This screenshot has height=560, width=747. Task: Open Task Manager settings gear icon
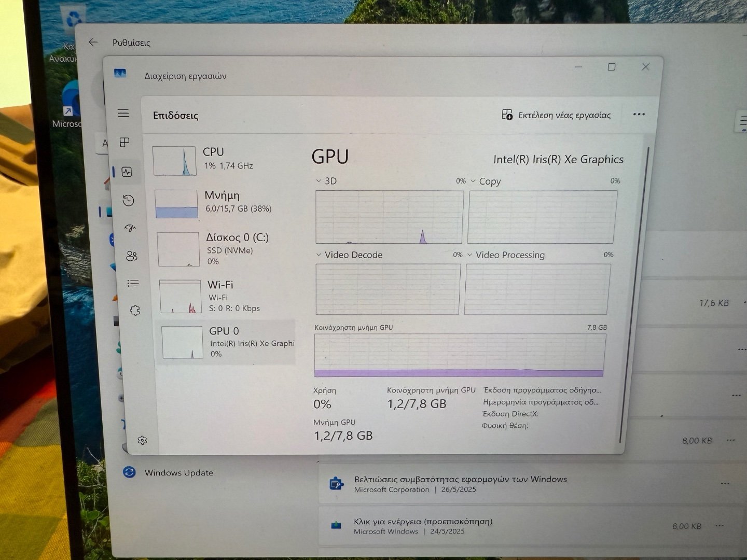142,440
